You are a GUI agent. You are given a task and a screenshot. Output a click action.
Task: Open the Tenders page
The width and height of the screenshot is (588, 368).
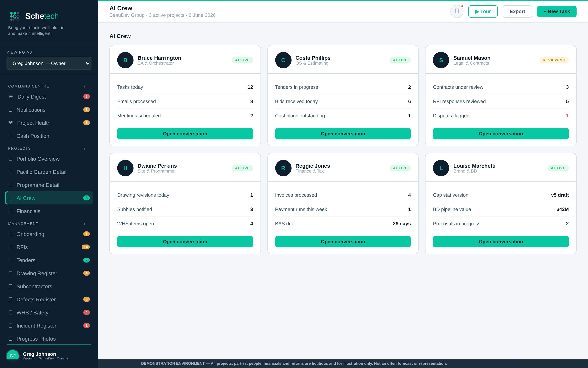pyautogui.click(x=49, y=260)
